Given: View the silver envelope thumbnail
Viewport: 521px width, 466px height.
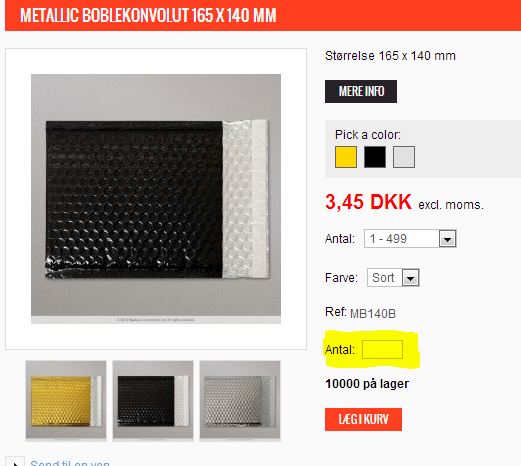Looking at the screenshot, I should pyautogui.click(x=240, y=401).
